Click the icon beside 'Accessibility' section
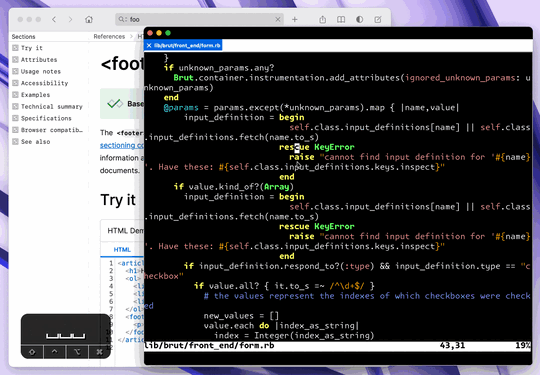Screen dimensions: 540x375 [x=15, y=83]
